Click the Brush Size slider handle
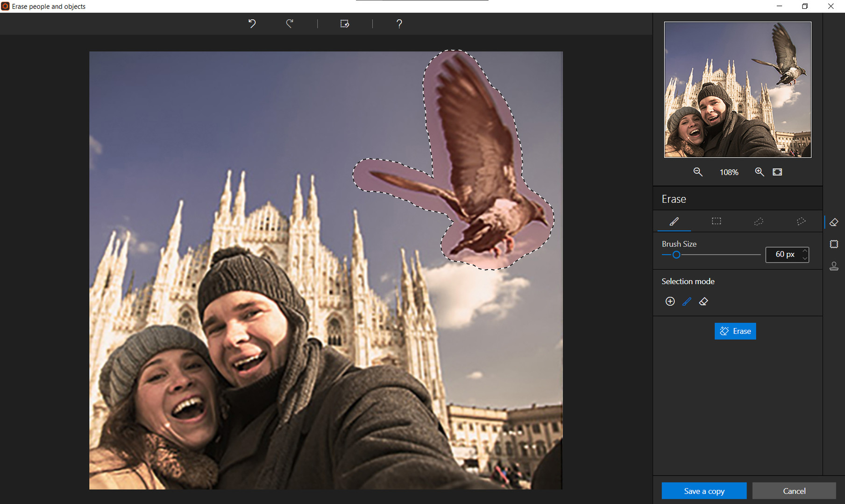Image resolution: width=845 pixels, height=504 pixels. [676, 255]
